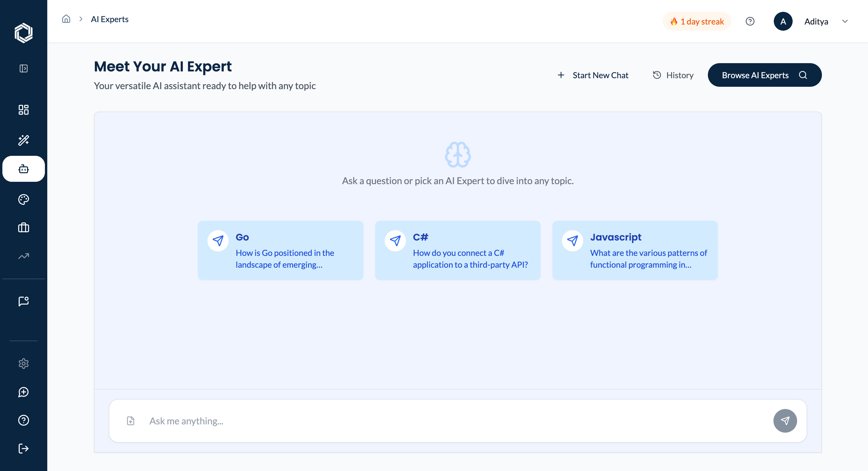Open the trending analytics arrow icon
Image resolution: width=868 pixels, height=471 pixels.
(24, 256)
